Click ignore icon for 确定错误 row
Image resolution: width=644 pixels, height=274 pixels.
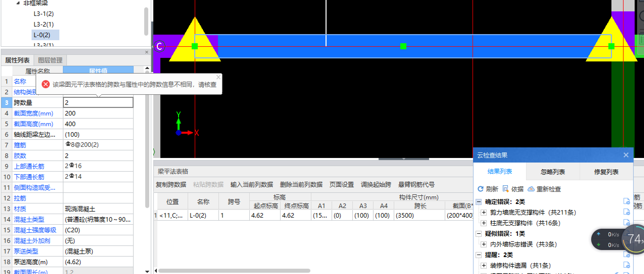[x=627, y=201]
